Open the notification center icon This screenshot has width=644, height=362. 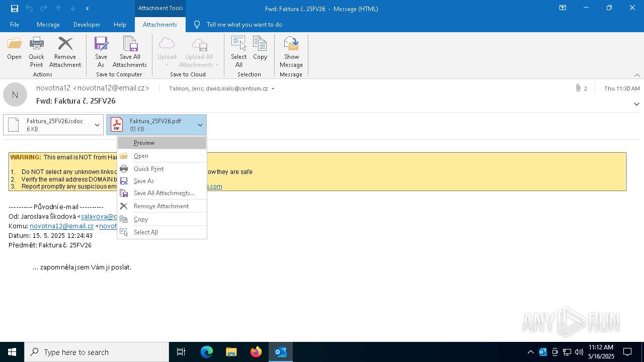tap(627, 352)
